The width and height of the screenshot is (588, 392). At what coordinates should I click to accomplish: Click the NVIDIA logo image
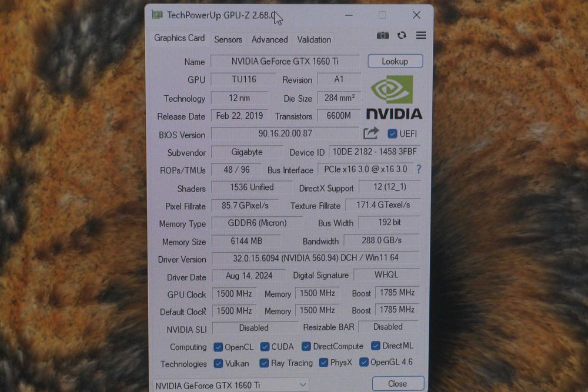click(x=394, y=98)
